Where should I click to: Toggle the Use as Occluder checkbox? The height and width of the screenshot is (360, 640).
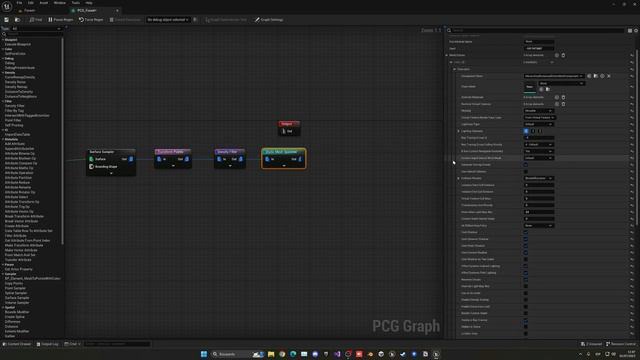coord(526,293)
